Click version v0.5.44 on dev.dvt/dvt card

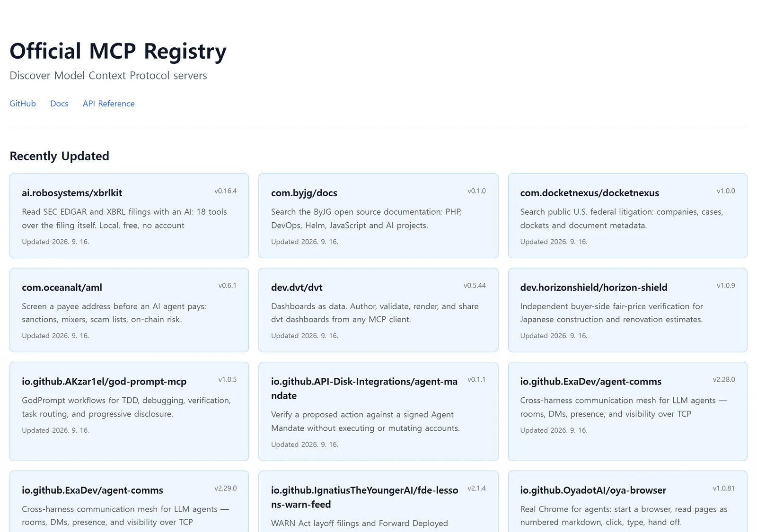tap(475, 286)
